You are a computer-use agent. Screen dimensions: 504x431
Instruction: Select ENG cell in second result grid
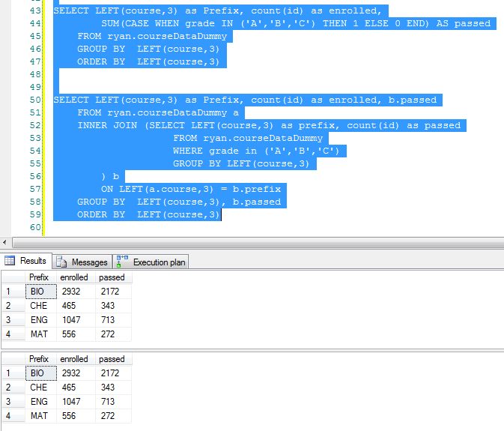coord(41,402)
